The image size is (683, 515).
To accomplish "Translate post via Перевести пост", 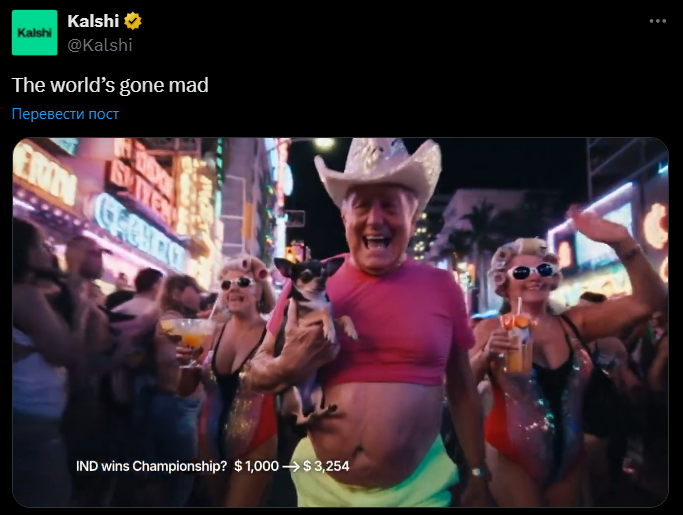I will pos(65,114).
